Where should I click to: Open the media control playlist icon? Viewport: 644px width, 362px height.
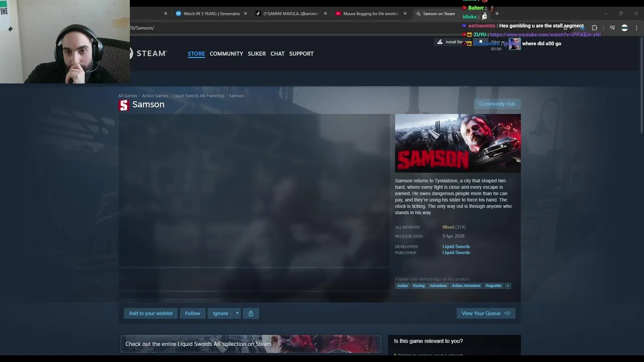pyautogui.click(x=612, y=28)
